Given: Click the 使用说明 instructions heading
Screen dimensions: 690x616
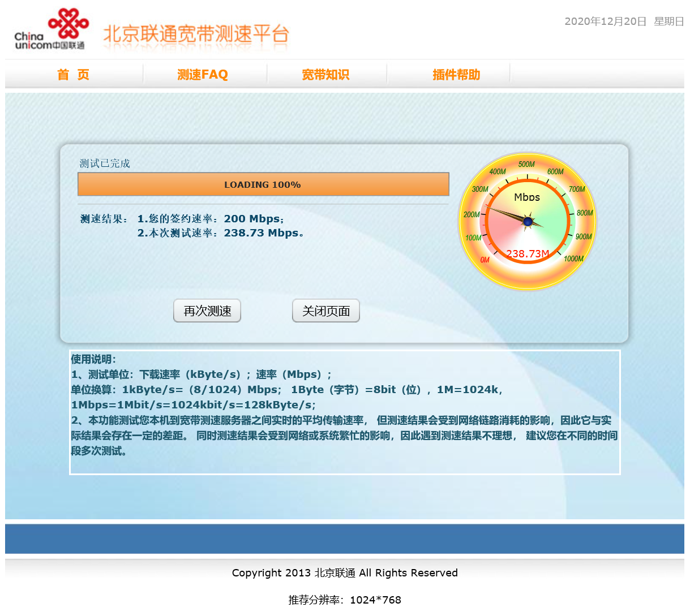Looking at the screenshot, I should [x=93, y=359].
